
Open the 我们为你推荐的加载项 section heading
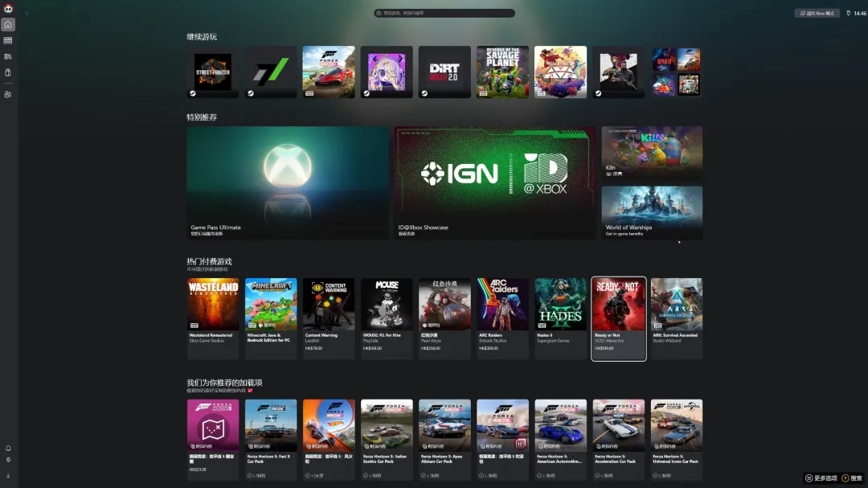pyautogui.click(x=224, y=383)
